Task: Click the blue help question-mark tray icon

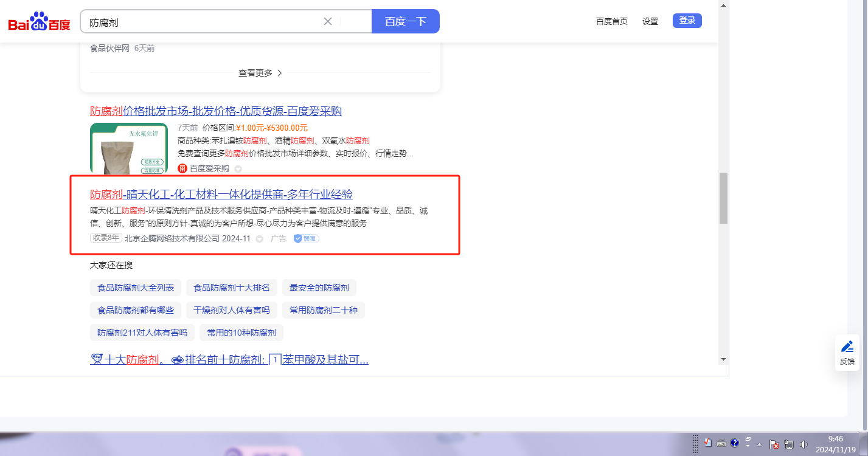Action: click(x=734, y=443)
